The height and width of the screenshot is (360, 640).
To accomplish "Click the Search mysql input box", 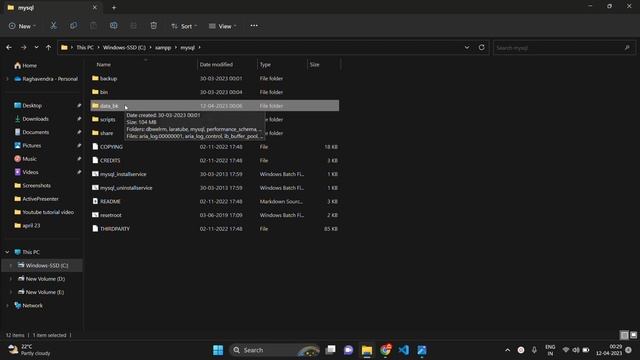I will pos(564,48).
